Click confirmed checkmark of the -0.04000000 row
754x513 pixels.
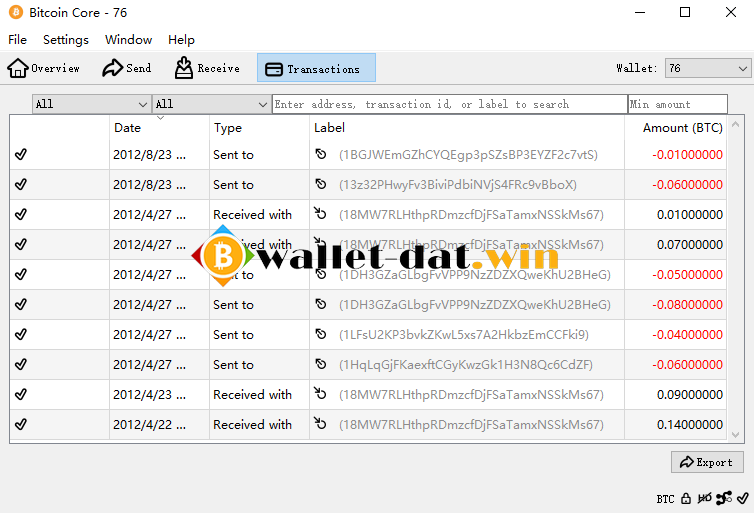(x=21, y=334)
